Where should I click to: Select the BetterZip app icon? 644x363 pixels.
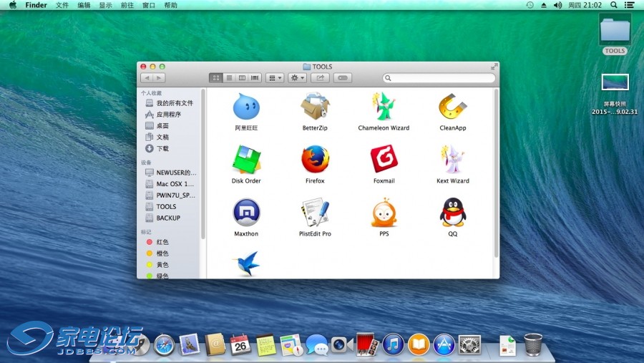tap(315, 107)
